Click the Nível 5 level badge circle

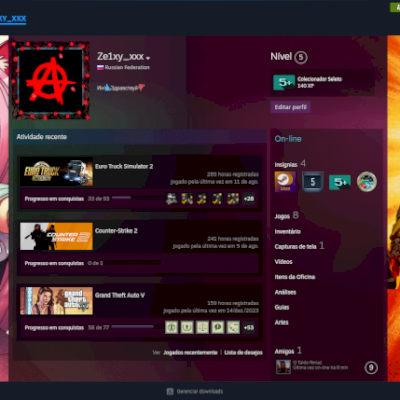(x=301, y=57)
